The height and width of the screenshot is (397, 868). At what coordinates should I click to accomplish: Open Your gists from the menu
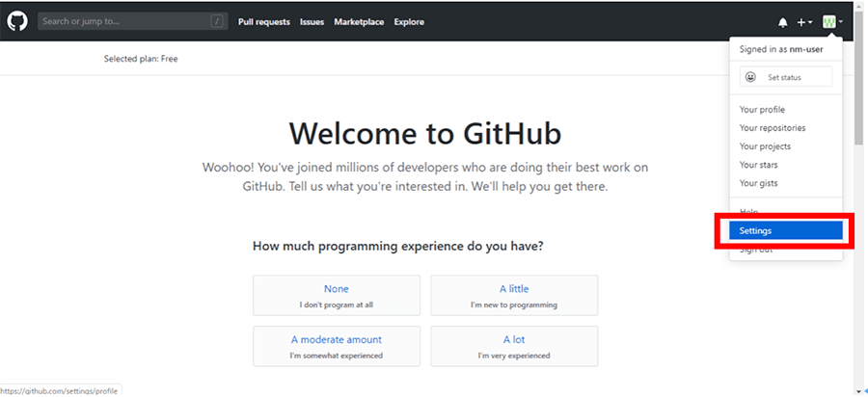pyautogui.click(x=758, y=183)
